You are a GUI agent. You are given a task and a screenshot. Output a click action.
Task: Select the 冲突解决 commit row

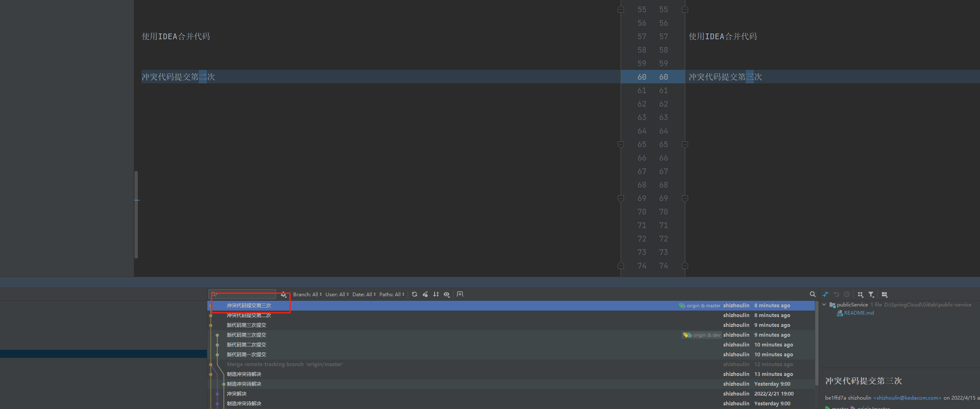[511, 394]
